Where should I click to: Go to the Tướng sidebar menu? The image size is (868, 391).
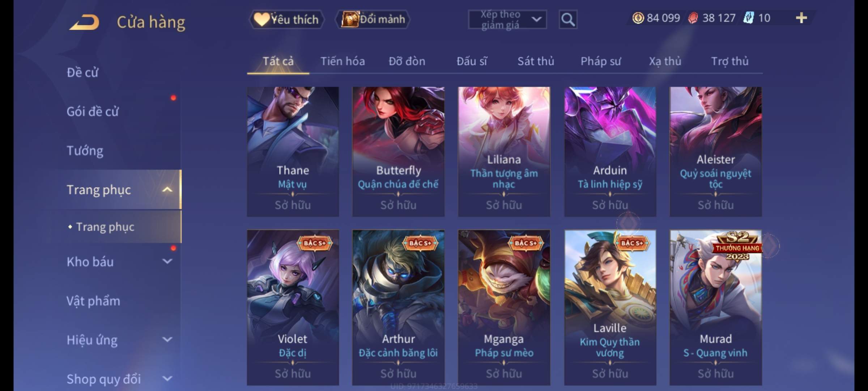pyautogui.click(x=85, y=151)
